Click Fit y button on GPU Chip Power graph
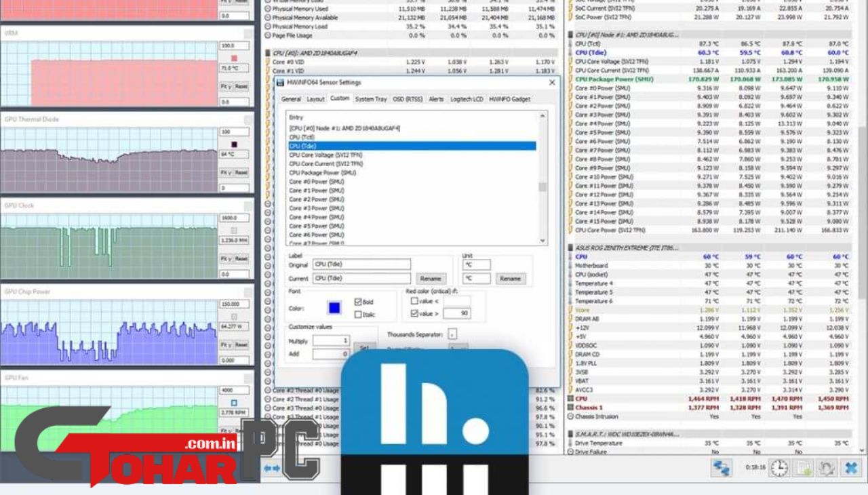The width and height of the screenshot is (868, 495). click(226, 344)
